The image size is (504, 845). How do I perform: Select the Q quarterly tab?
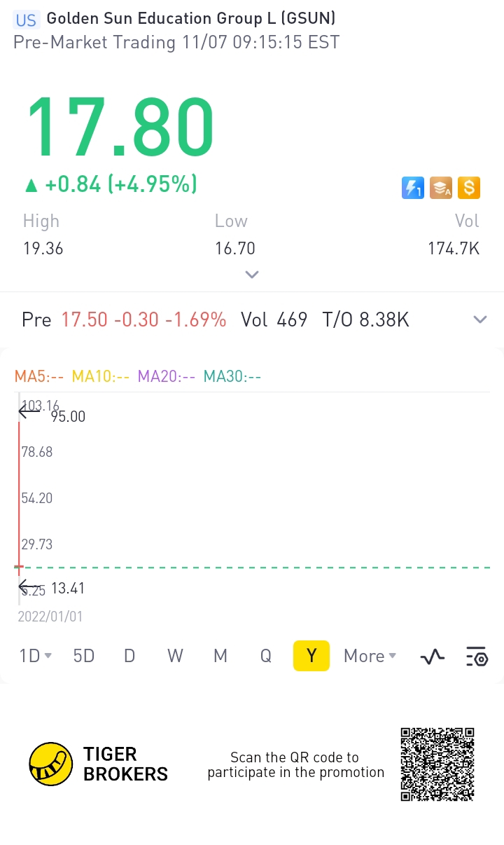pos(266,656)
